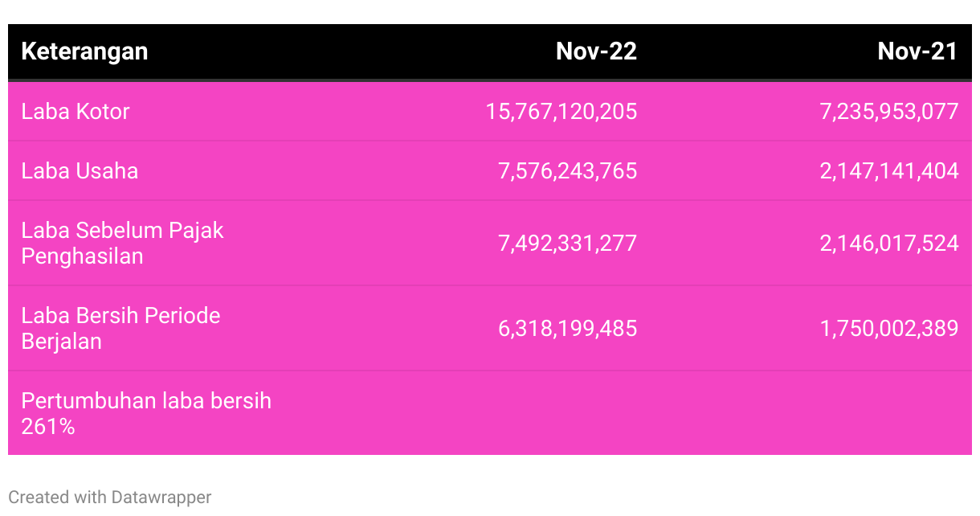Open the Created with Datawrapper link
Image resolution: width=980 pixels, height=516 pixels.
click(x=110, y=497)
